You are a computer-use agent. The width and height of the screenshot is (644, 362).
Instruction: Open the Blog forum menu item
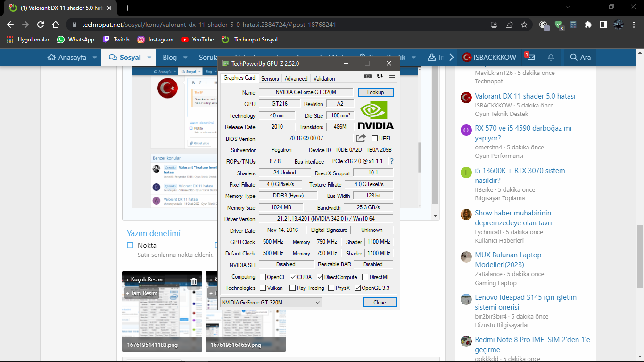pos(170,58)
